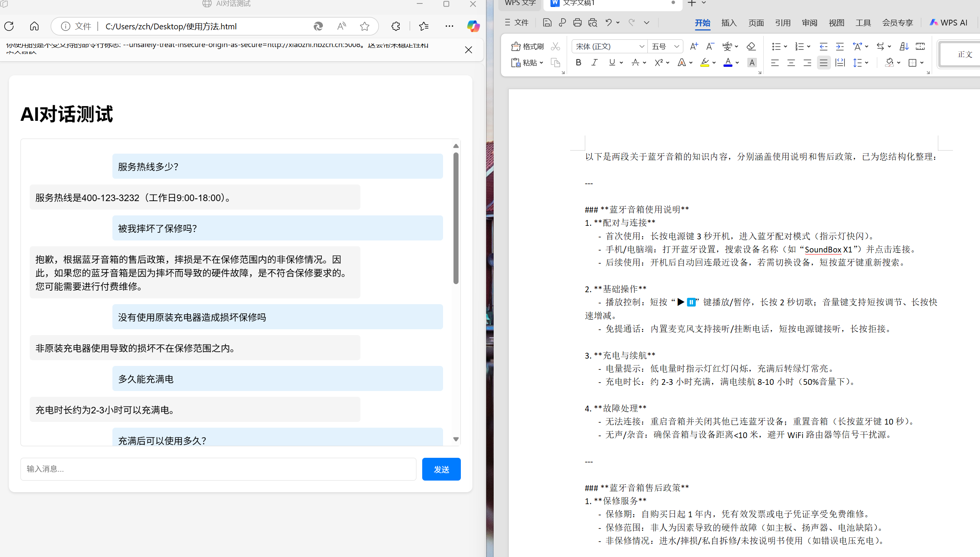
Task: Click the blue font color button
Action: (x=728, y=63)
